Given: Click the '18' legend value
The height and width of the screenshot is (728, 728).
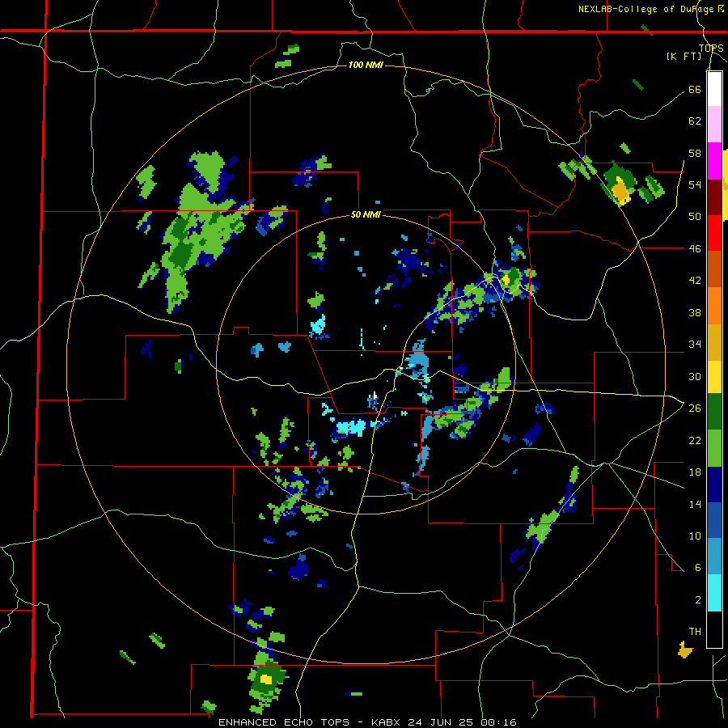Looking at the screenshot, I should 695,472.
